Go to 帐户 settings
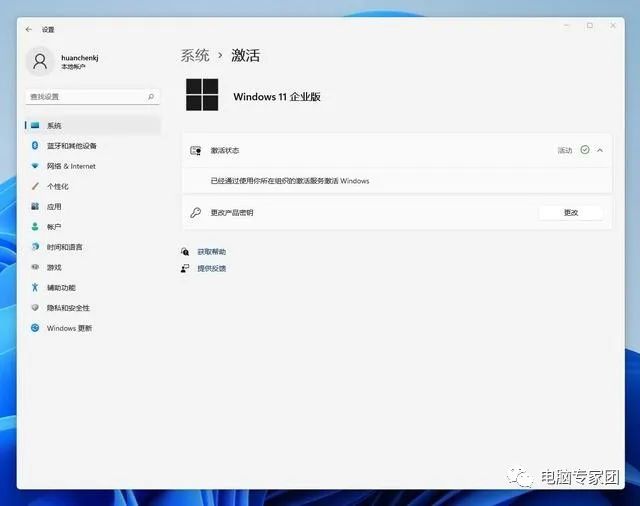 point(54,227)
